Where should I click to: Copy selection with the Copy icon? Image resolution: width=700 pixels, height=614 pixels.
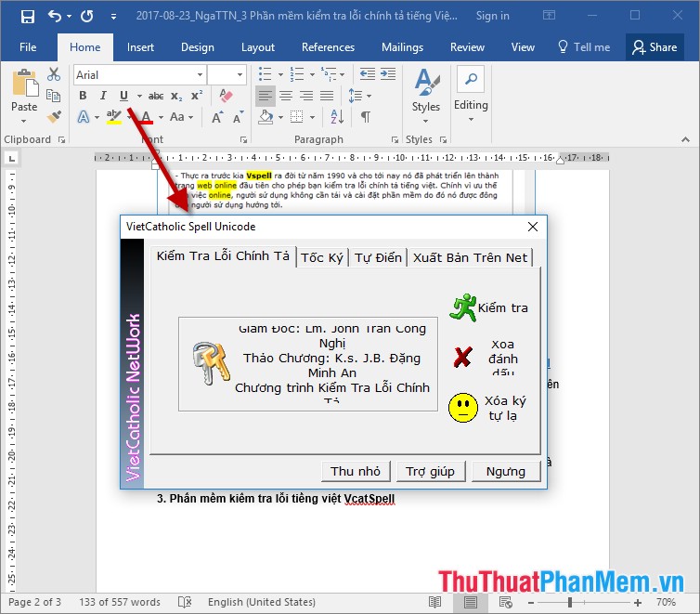click(x=54, y=96)
